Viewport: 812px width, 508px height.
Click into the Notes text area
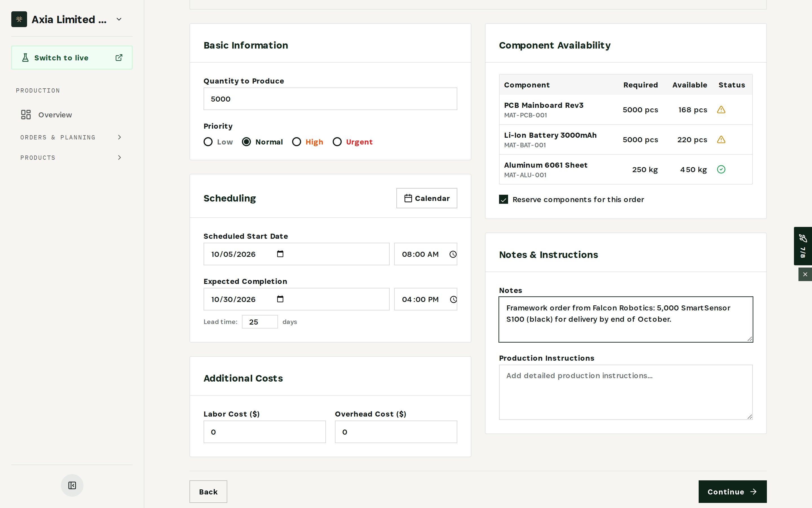[x=626, y=319]
